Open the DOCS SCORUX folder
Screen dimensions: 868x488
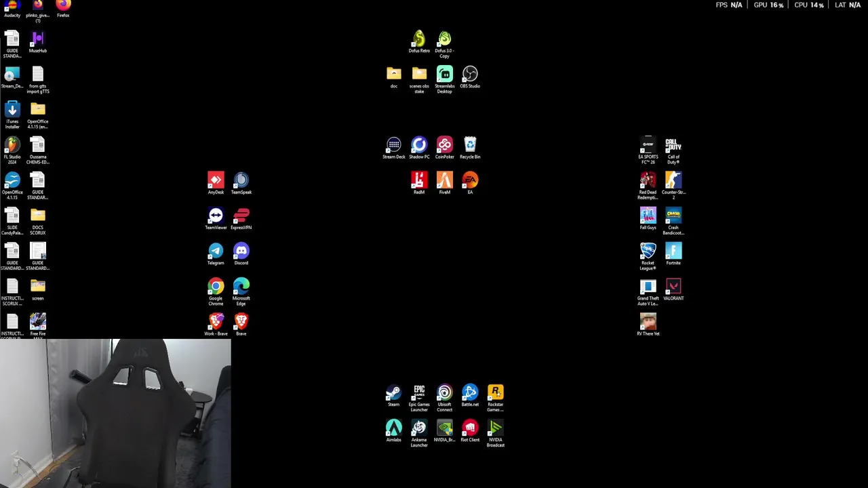click(x=38, y=222)
